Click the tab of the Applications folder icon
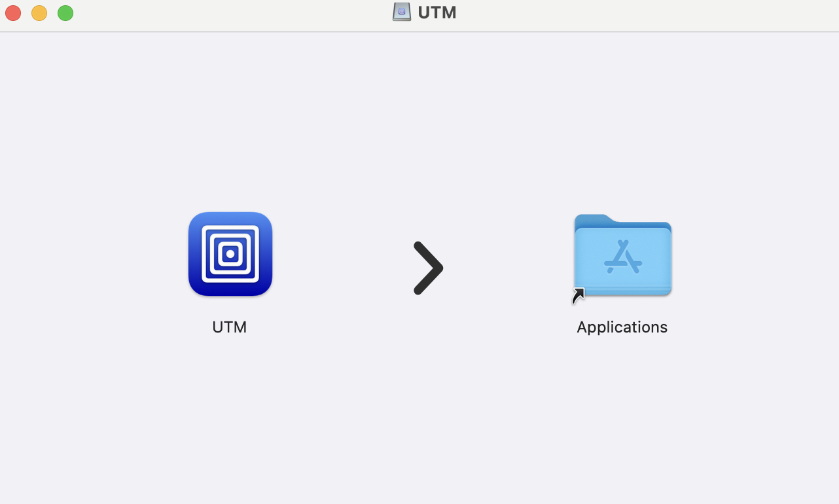 tap(594, 219)
